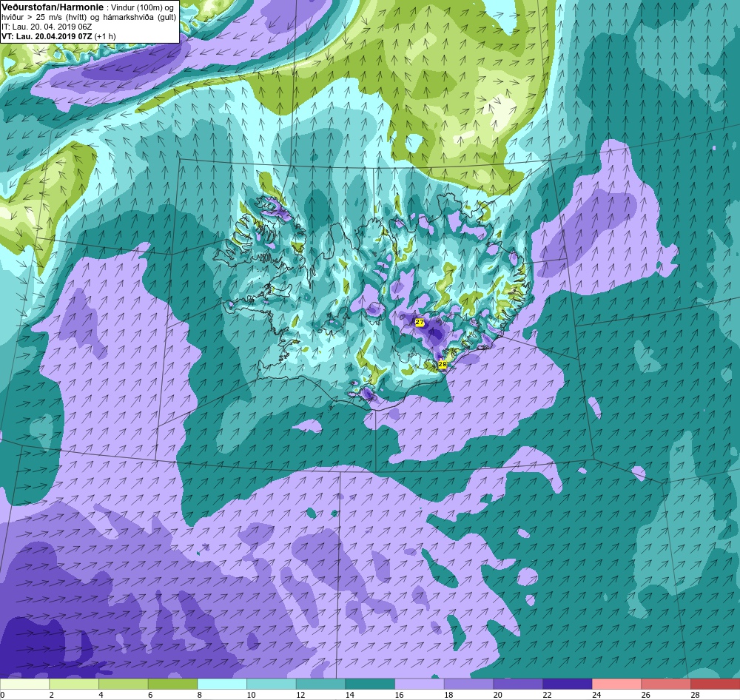Select the light cyan 8–10 m/s legend swatch

pos(222,684)
